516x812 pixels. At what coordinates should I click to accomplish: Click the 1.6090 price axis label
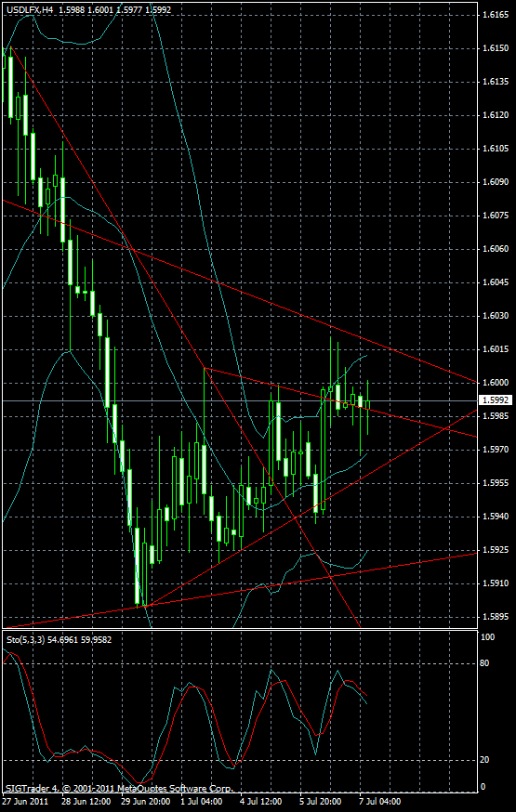[495, 182]
